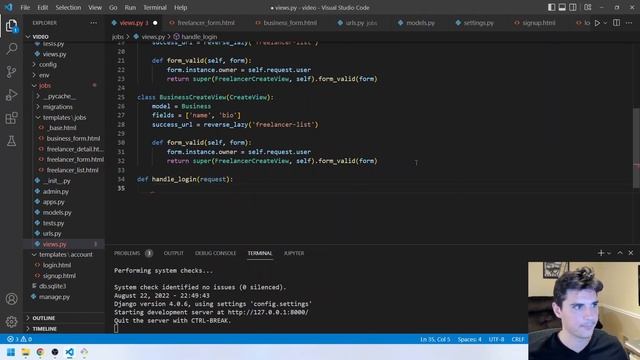Viewport: 640px width, 360px height.
Task: Click the editor vertical scrollbar
Action: pyautogui.click(x=636, y=148)
